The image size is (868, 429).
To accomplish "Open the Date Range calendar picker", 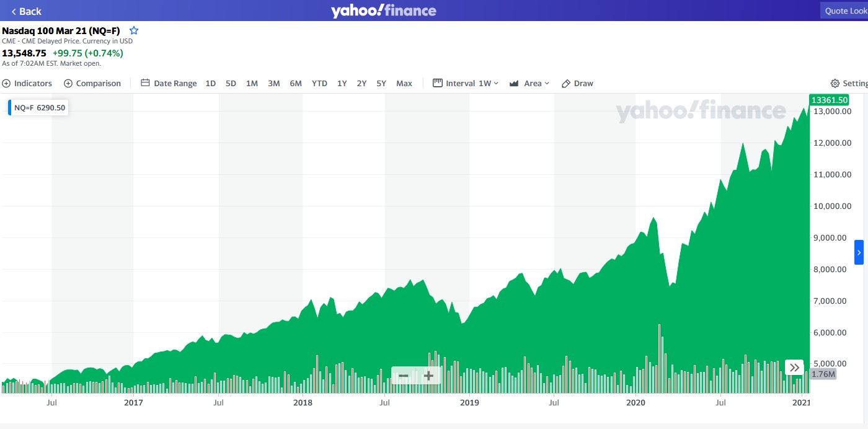I will [x=169, y=83].
